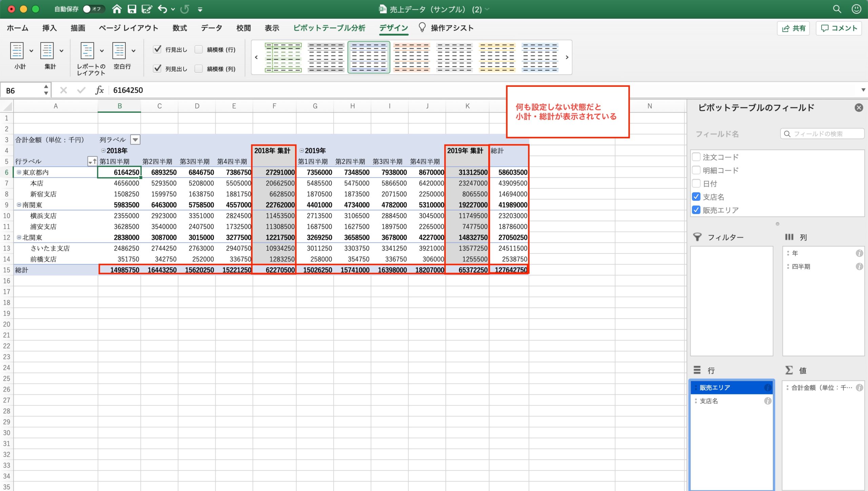Click the cancel X in formula bar

tap(63, 90)
